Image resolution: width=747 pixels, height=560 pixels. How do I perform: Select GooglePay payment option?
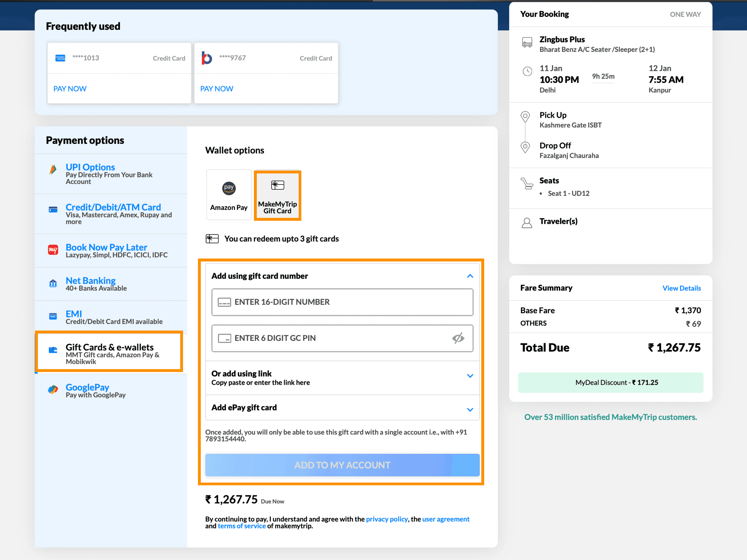pyautogui.click(x=111, y=391)
